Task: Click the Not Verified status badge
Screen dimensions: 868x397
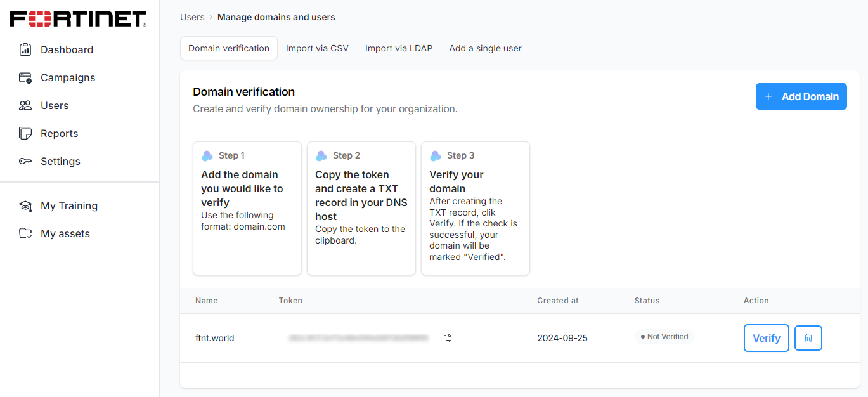Action: tap(664, 336)
